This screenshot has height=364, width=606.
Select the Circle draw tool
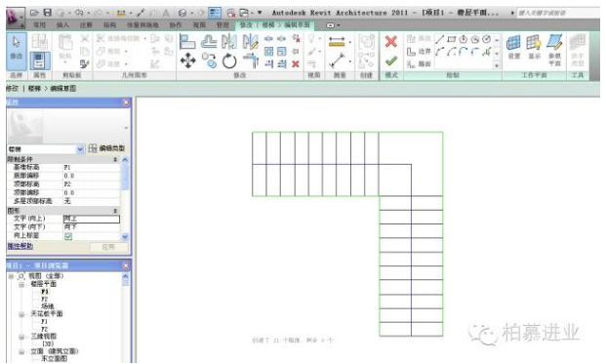487,39
